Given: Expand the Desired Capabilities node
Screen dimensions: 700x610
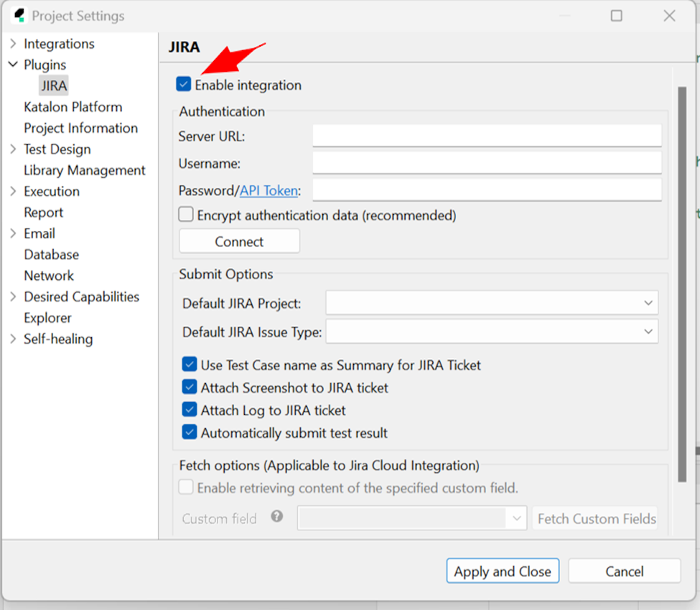Looking at the screenshot, I should tap(13, 296).
